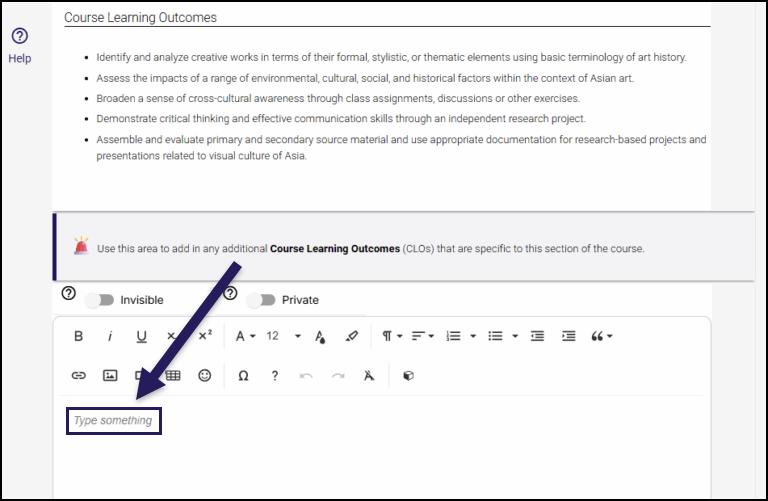Insert an unordered bullet list
The image size is (768, 501).
tap(495, 336)
